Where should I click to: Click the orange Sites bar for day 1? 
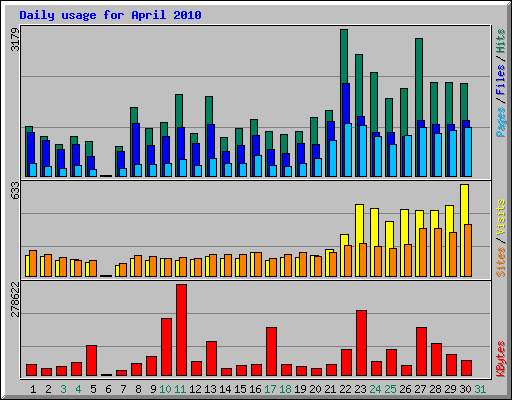(x=33, y=263)
